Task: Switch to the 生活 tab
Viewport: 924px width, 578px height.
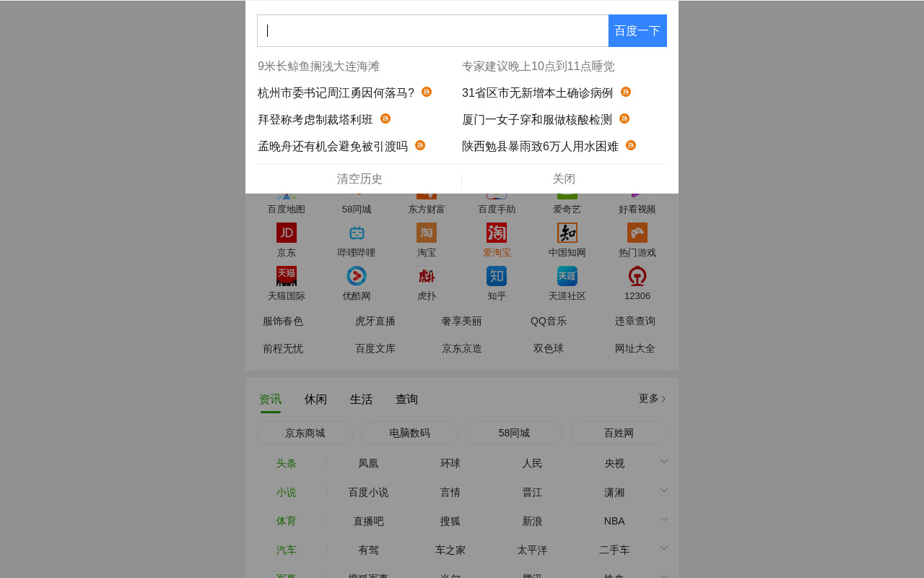Action: coord(362,400)
